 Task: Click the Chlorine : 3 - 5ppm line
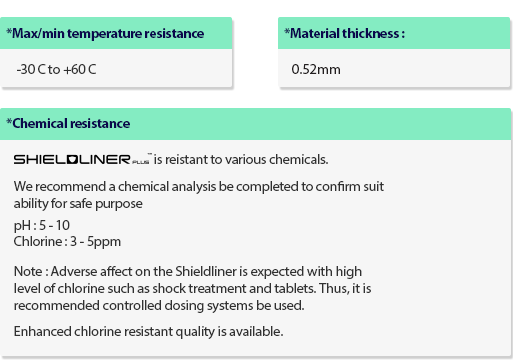(x=67, y=242)
